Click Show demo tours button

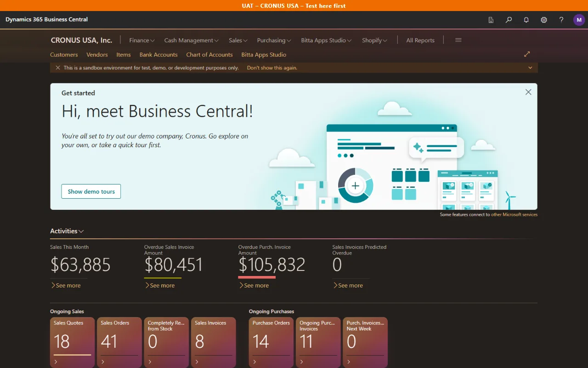click(x=91, y=191)
